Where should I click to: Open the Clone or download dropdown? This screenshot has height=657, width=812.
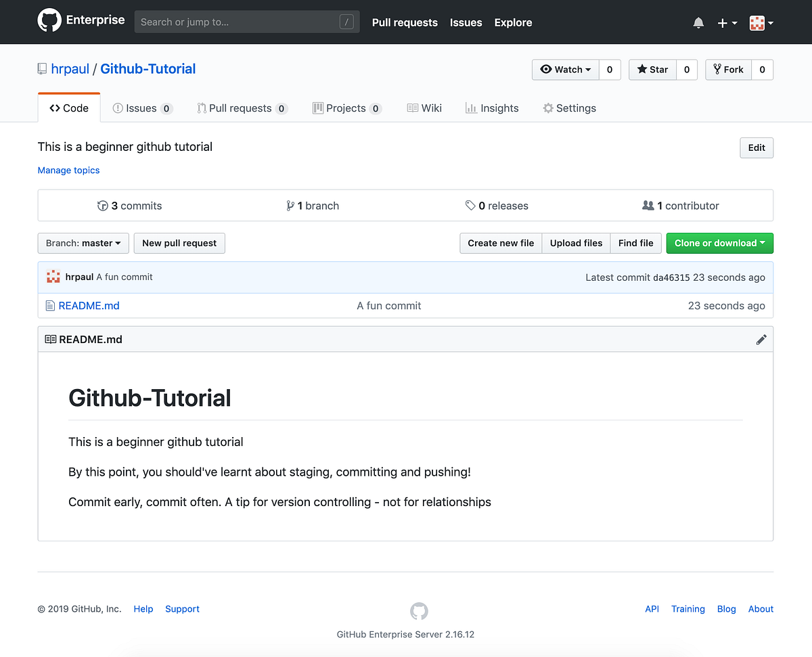click(x=719, y=243)
